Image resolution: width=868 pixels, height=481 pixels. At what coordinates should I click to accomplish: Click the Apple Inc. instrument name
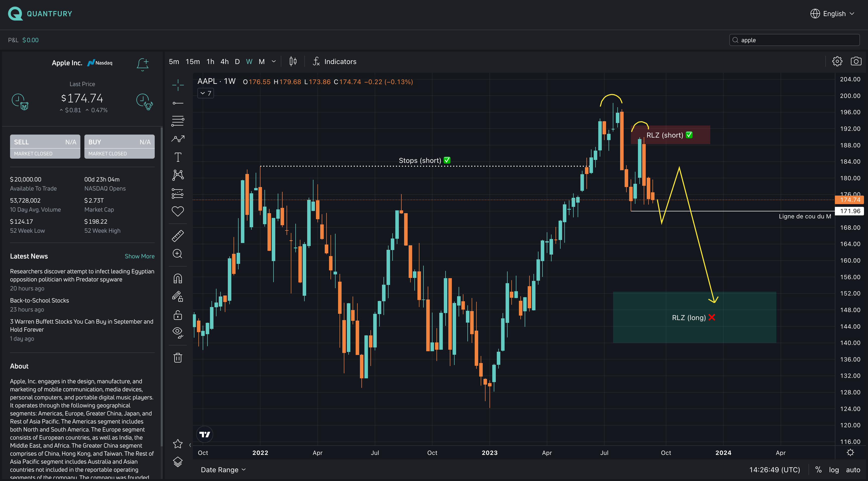coord(67,63)
